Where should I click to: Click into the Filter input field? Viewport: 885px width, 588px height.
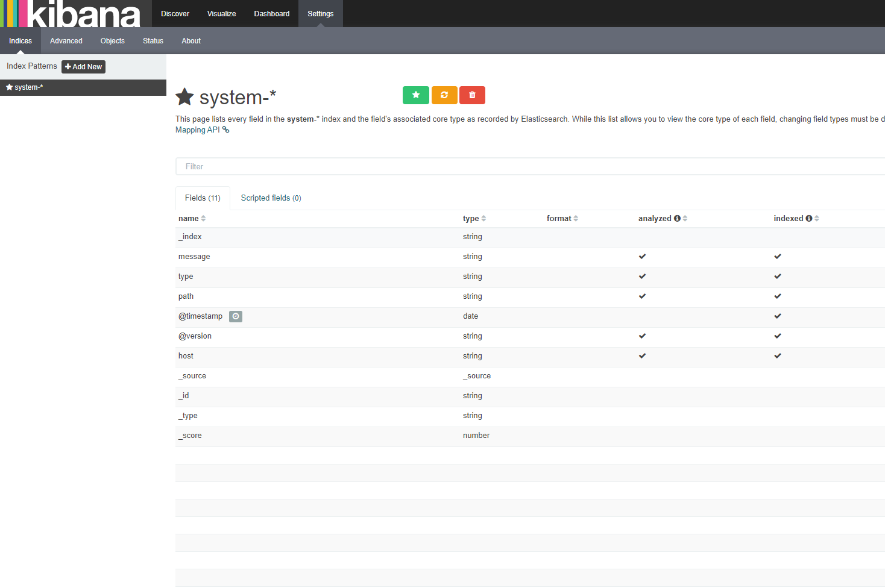click(531, 167)
